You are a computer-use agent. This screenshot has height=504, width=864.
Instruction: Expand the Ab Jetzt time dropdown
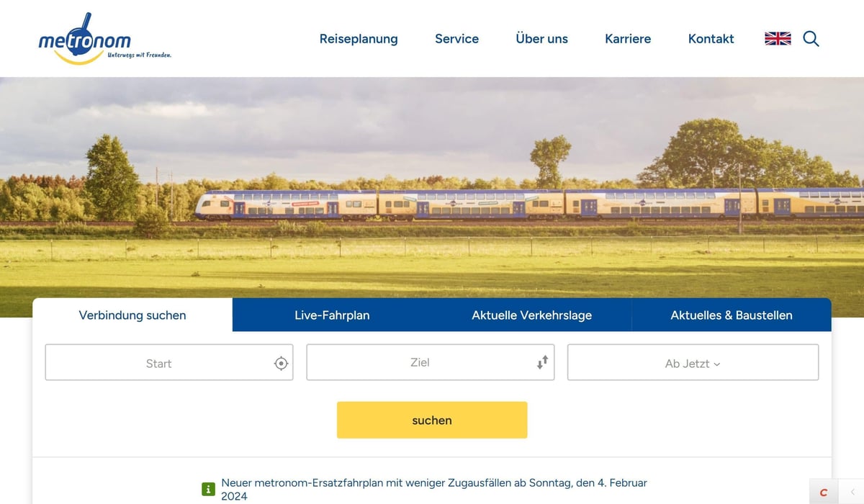coord(693,362)
